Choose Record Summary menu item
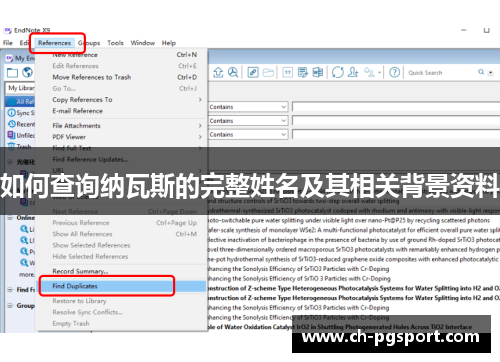500x362 pixels. pyautogui.click(x=121, y=271)
